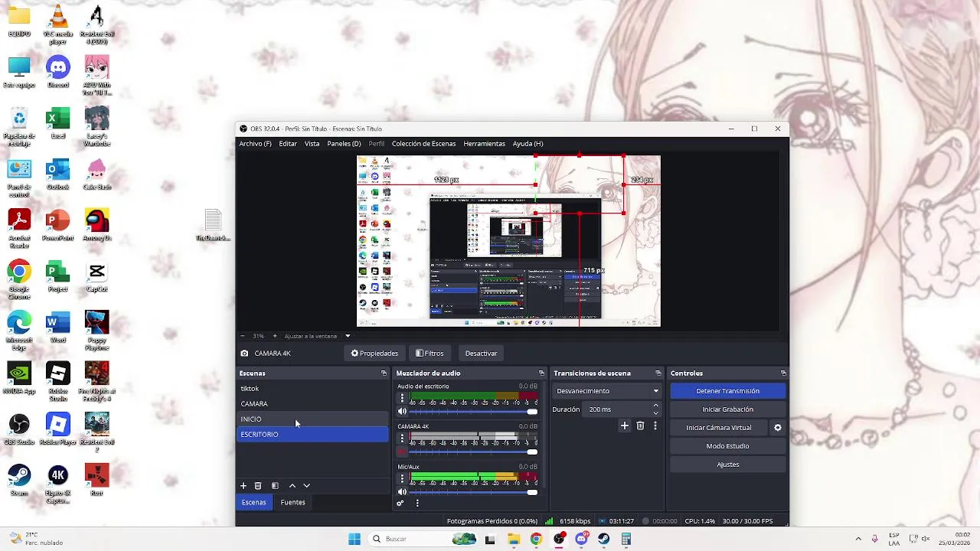Unmute the CAMARA 4K audio source
This screenshot has width=980, height=551.
click(403, 452)
